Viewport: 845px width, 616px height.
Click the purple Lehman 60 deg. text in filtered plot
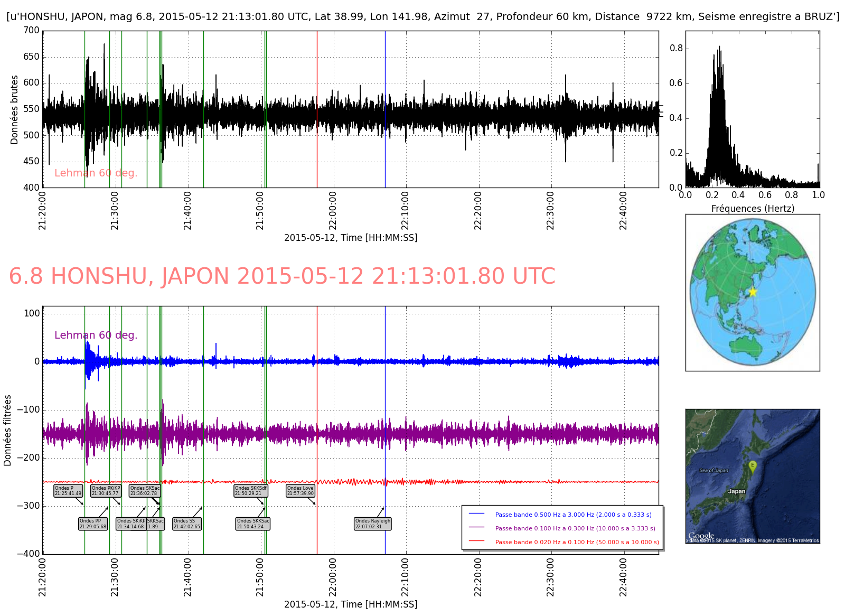(x=96, y=335)
